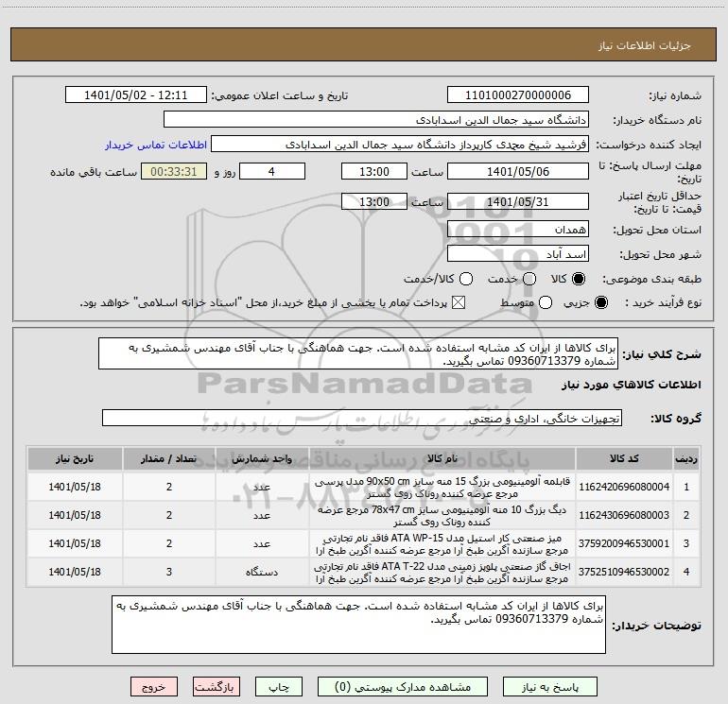Click the خروج exit button
This screenshot has width=728, height=704.
tap(154, 687)
